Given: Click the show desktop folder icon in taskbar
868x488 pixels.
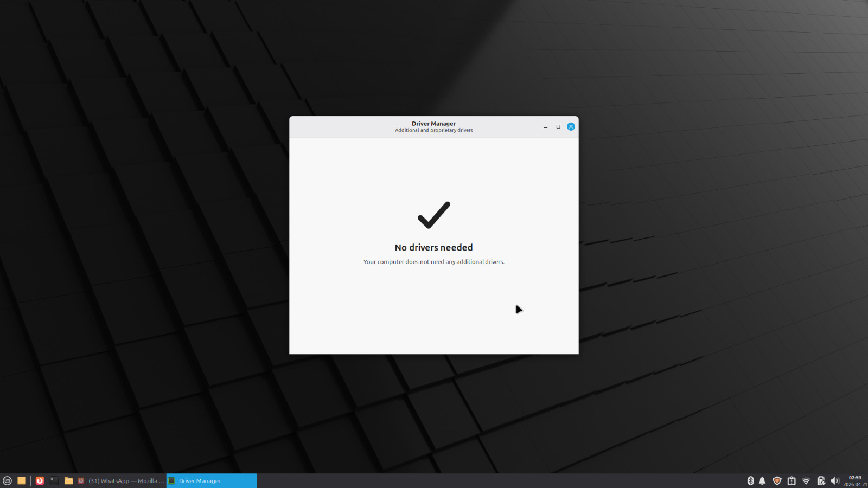Looking at the screenshot, I should pos(22,480).
